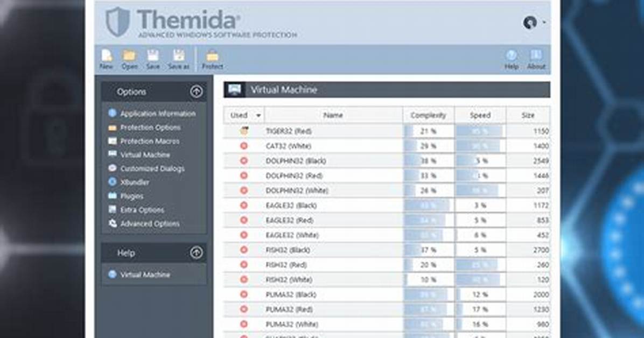Click the New project toolbar icon

click(107, 60)
